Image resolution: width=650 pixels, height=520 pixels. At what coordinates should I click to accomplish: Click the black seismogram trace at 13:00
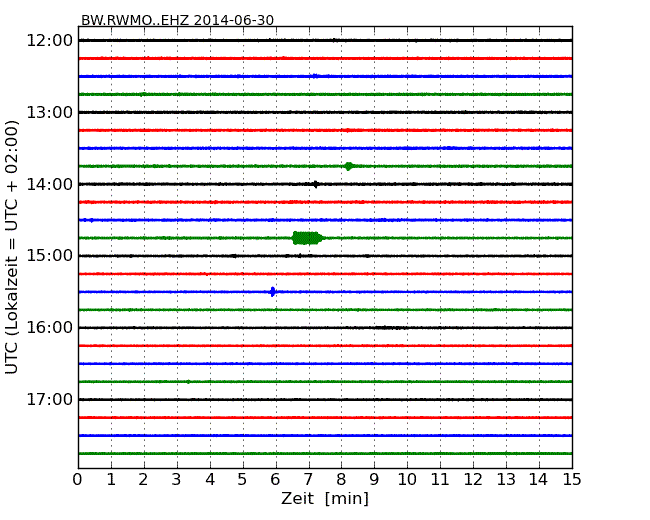coord(325,112)
